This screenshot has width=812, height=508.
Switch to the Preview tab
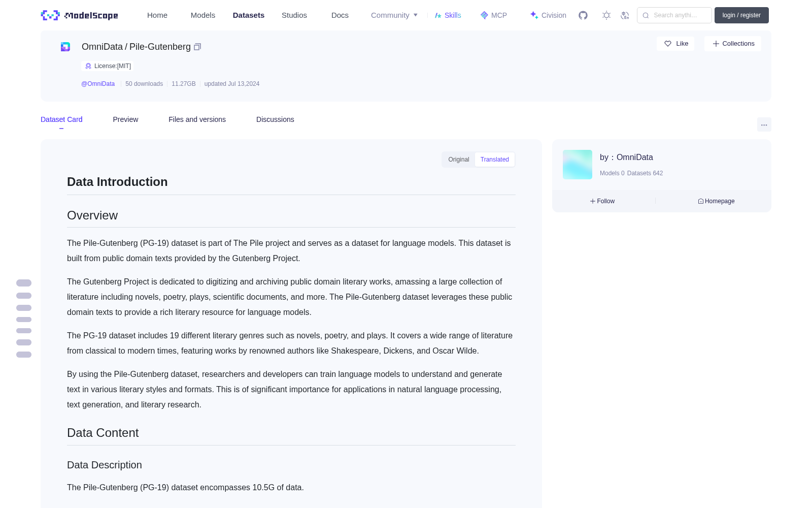125,119
